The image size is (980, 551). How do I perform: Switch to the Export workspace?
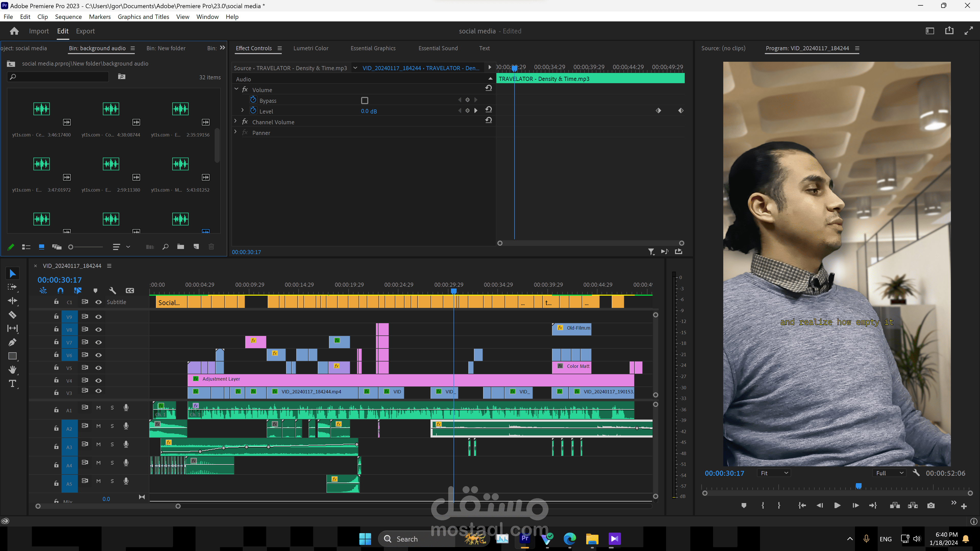85,31
